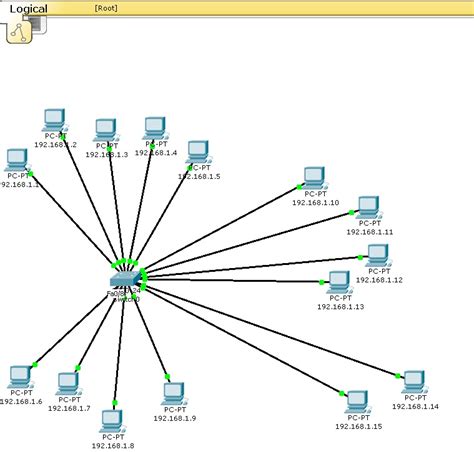Click the 192.168.1.12 address label

(379, 280)
